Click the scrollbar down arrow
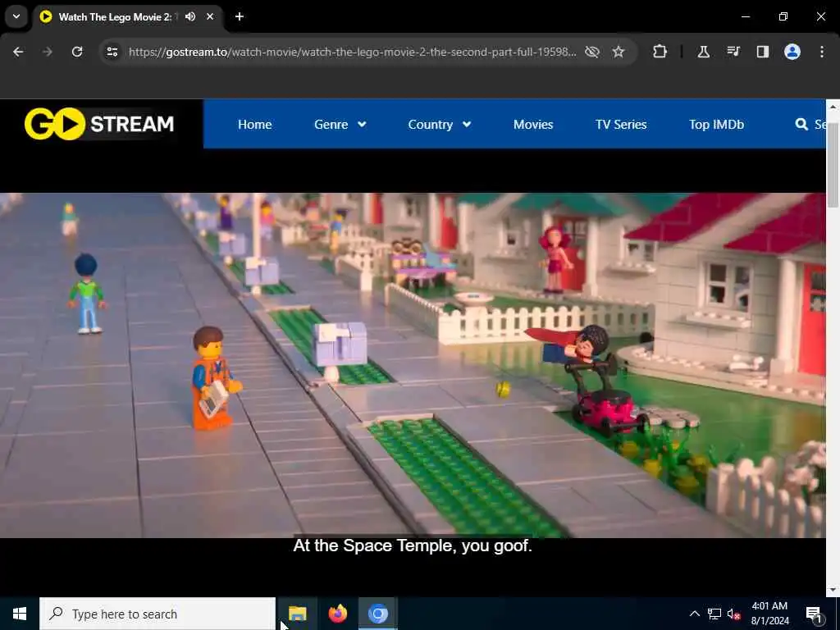Image resolution: width=840 pixels, height=630 pixels. pos(833,589)
